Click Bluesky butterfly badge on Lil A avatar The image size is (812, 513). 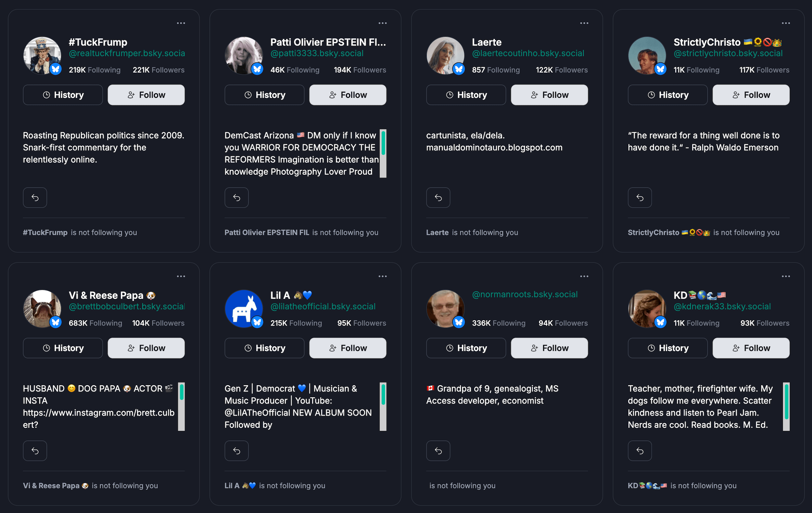click(x=257, y=322)
